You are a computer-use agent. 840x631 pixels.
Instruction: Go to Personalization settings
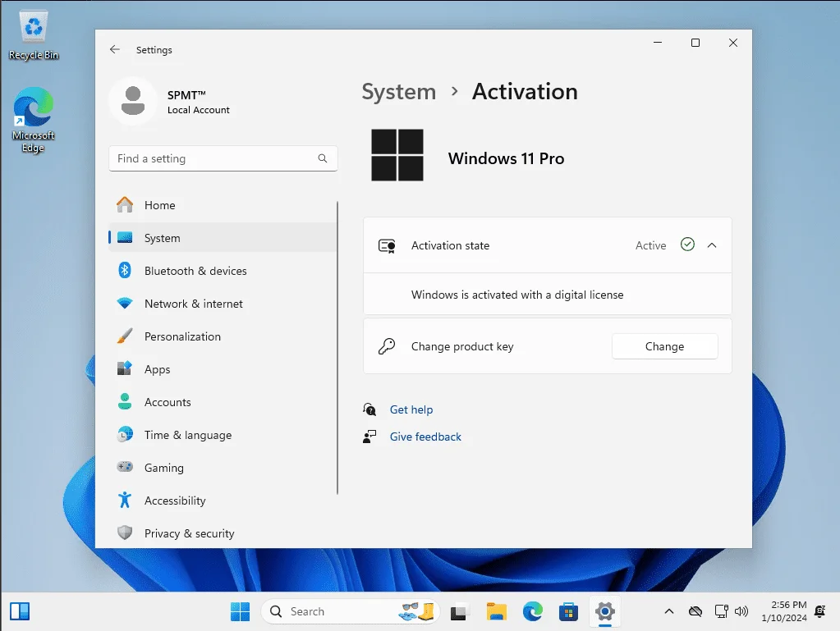[x=223, y=336]
